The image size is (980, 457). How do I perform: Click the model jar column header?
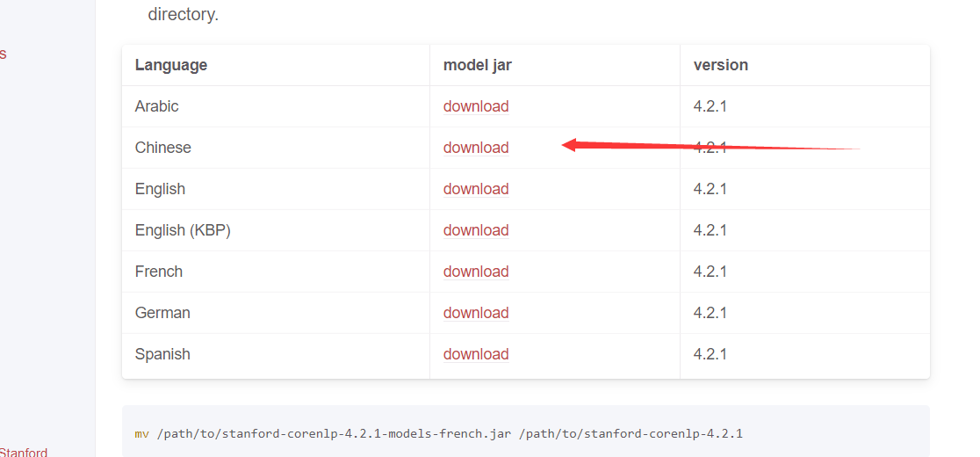[x=477, y=65]
